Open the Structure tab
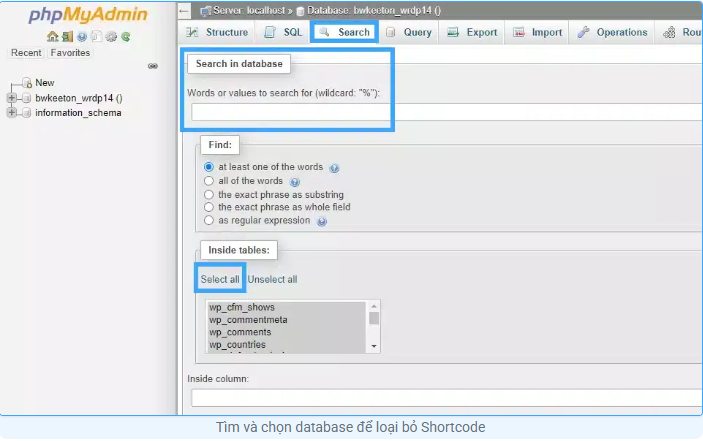 (217, 32)
